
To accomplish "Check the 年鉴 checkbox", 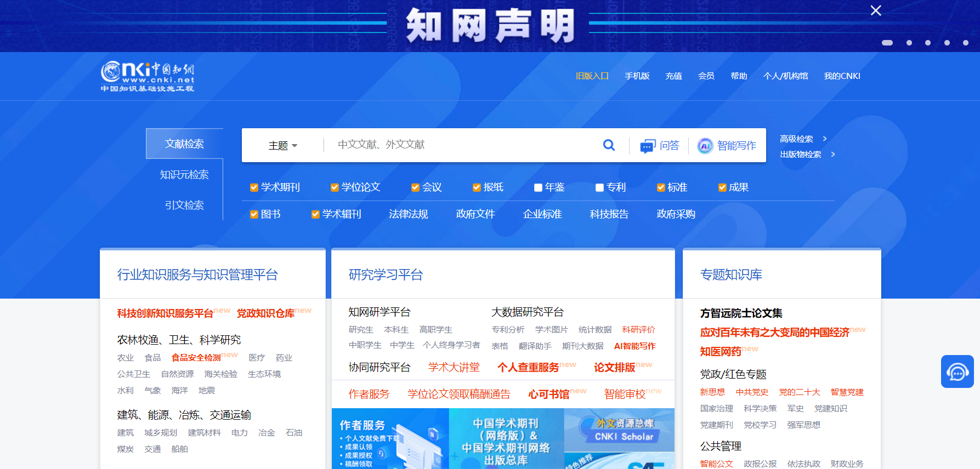I will (538, 187).
